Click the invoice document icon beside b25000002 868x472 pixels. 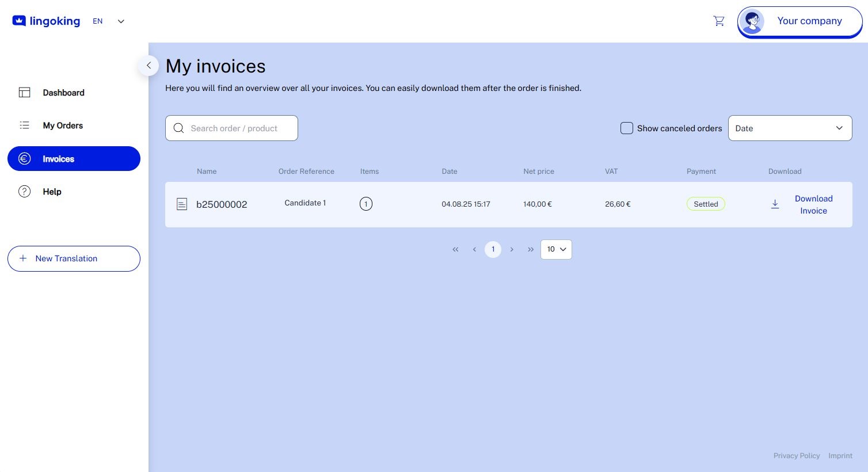[182, 204]
